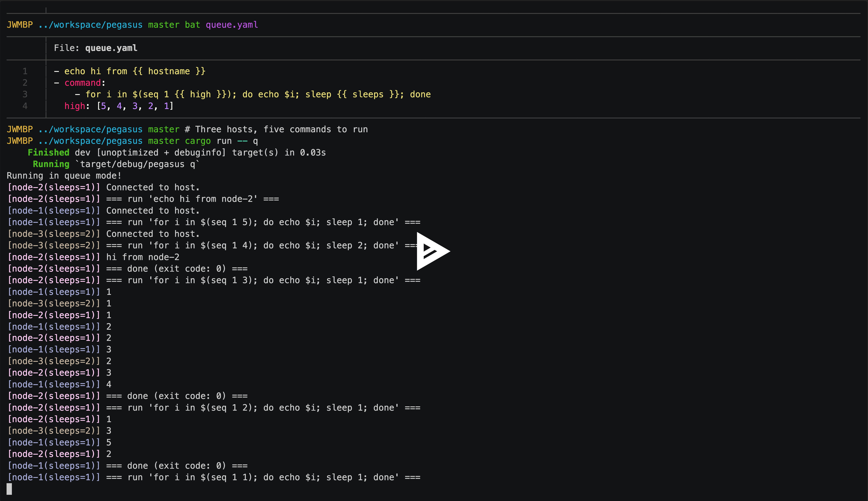Click 'hi from node-2' output line

(x=142, y=257)
